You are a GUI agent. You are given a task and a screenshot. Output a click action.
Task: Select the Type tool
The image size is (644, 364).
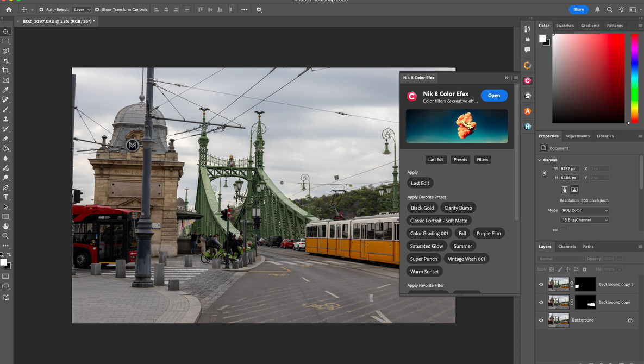pyautogui.click(x=6, y=197)
